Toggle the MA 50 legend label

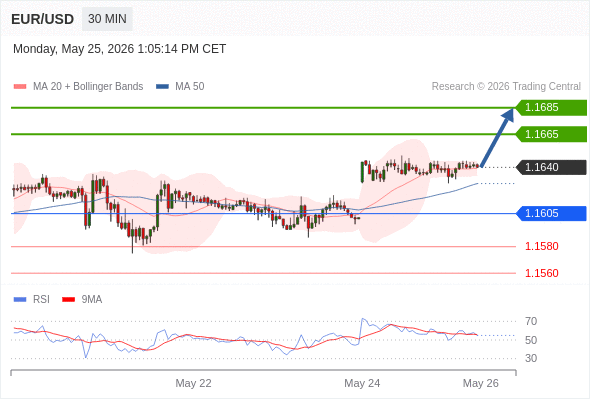click(190, 87)
